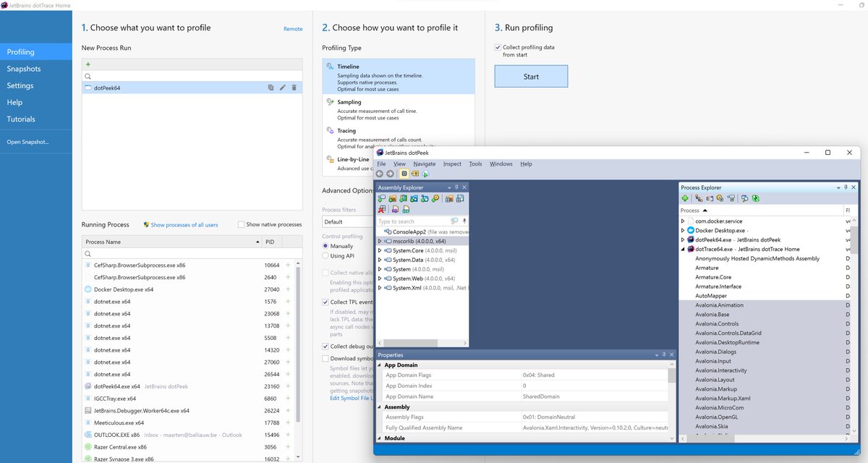Collapse the dotTrace64.exe process node

click(683, 250)
